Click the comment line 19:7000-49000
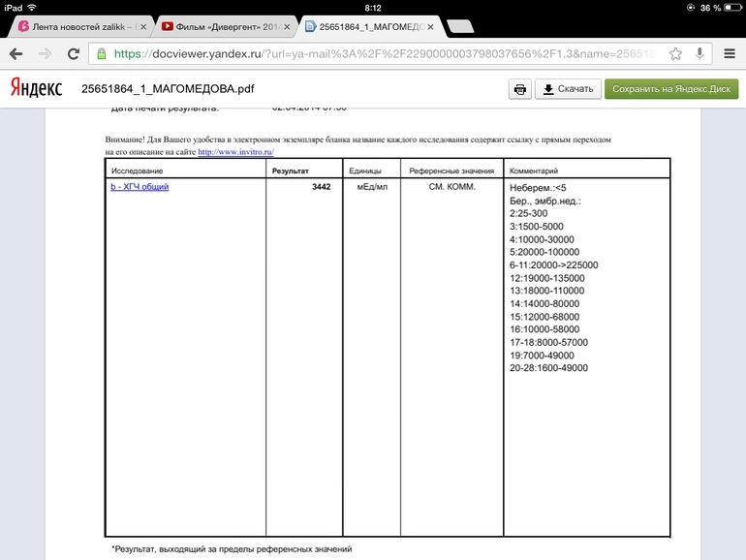The width and height of the screenshot is (746, 560). [542, 355]
